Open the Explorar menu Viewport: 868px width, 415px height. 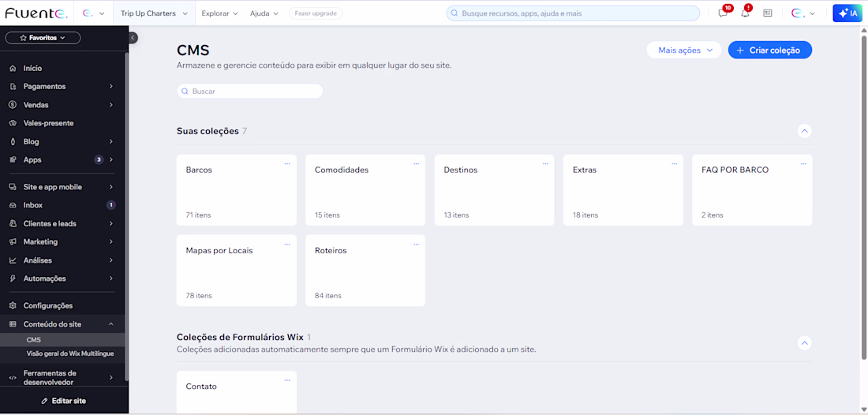pyautogui.click(x=220, y=13)
